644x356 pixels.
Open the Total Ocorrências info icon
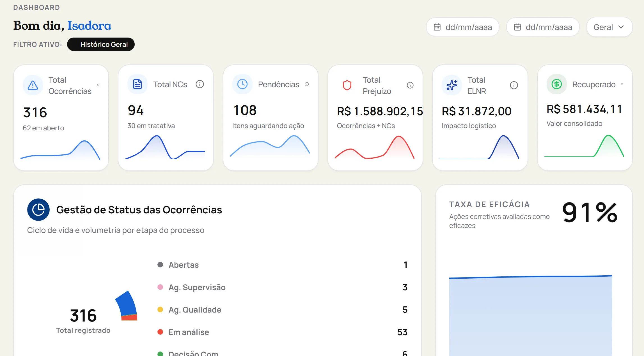98,85
